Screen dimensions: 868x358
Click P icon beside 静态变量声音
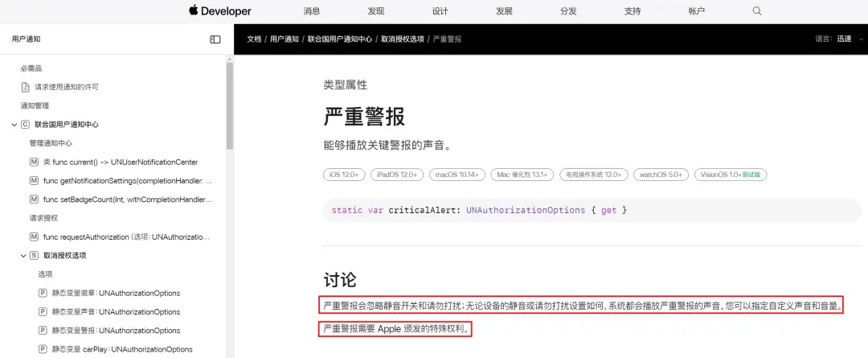click(43, 312)
